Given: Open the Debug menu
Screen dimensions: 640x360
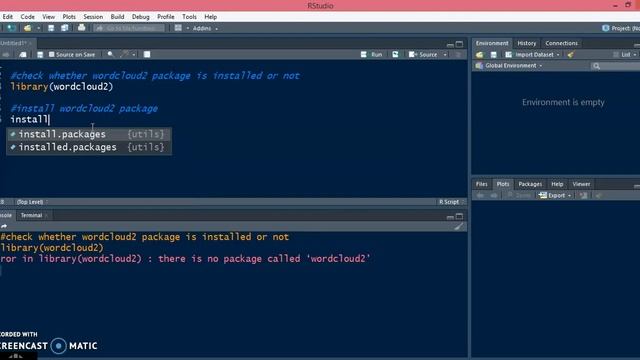Looking at the screenshot, I should pyautogui.click(x=140, y=17).
